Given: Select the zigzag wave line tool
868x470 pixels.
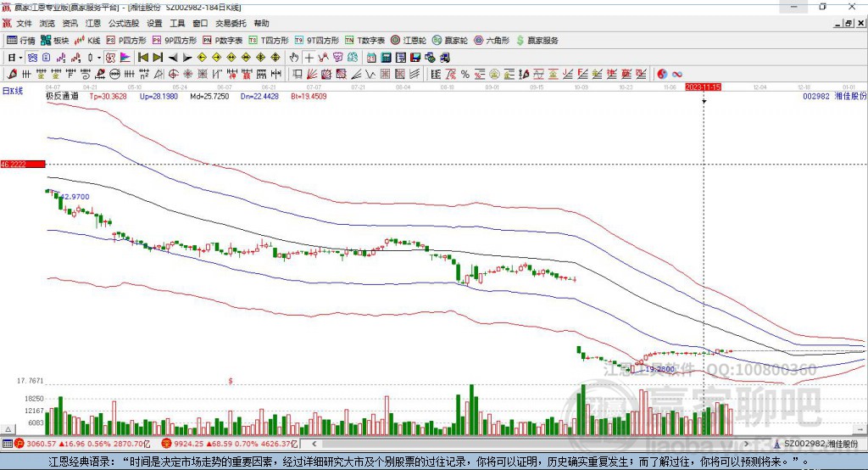Looking at the screenshot, I should pos(371,75).
